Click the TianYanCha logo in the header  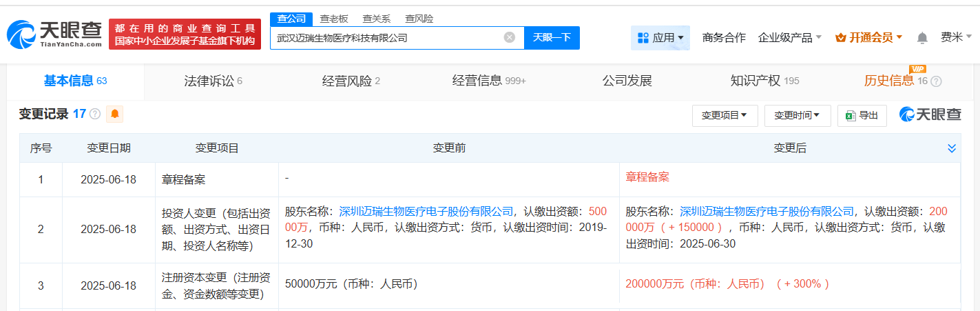tap(54, 34)
